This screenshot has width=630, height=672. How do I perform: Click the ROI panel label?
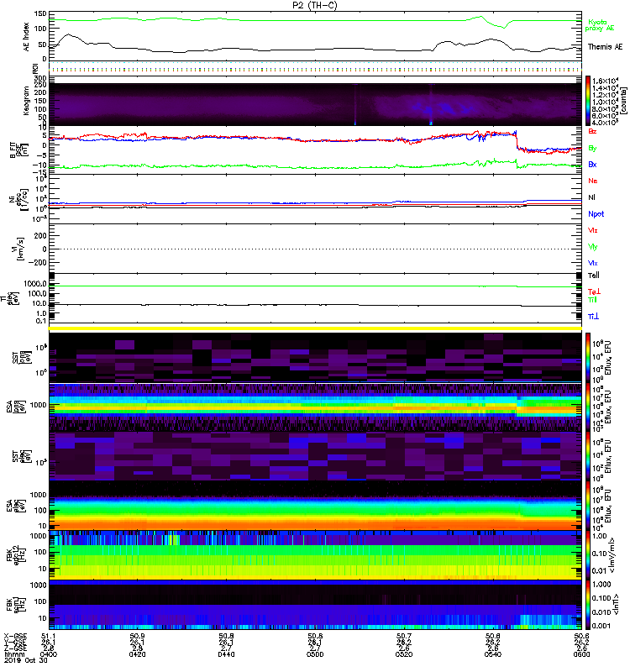(35, 68)
